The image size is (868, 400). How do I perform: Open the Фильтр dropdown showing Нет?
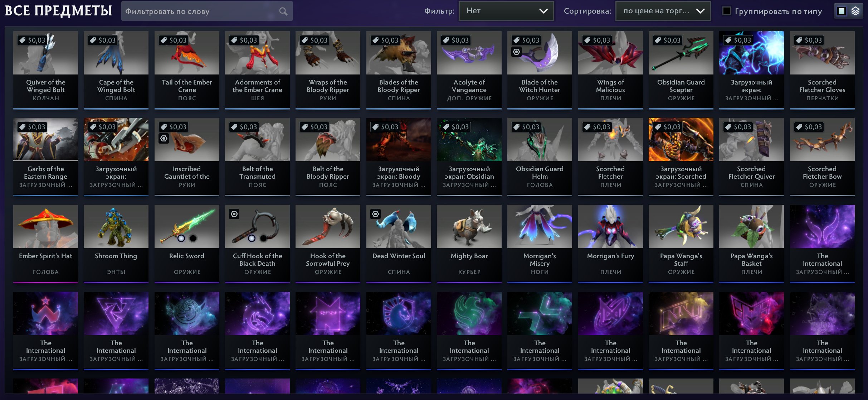coord(506,11)
